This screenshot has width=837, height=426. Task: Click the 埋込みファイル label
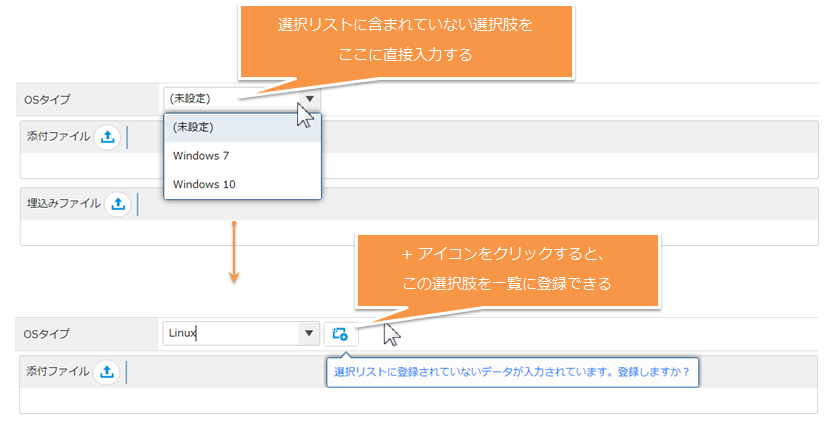(x=64, y=204)
